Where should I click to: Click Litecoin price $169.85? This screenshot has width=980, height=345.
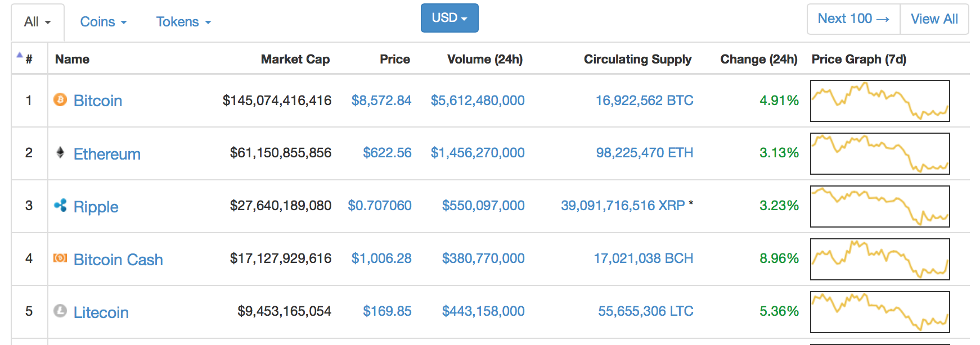click(387, 311)
